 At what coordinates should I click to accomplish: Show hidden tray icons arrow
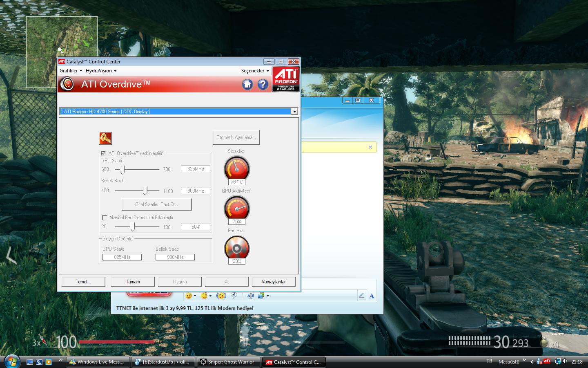[x=532, y=361]
